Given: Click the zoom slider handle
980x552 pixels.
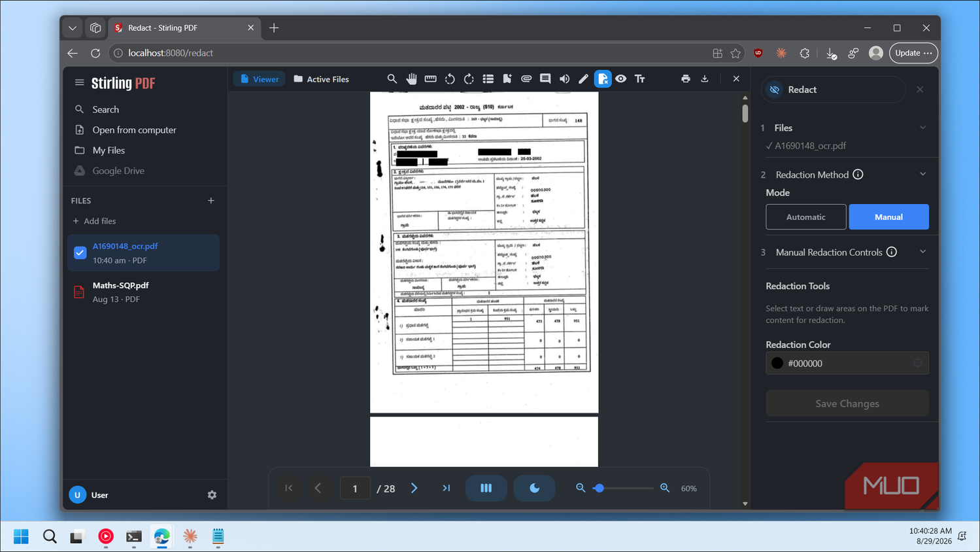Looking at the screenshot, I should click(x=599, y=488).
